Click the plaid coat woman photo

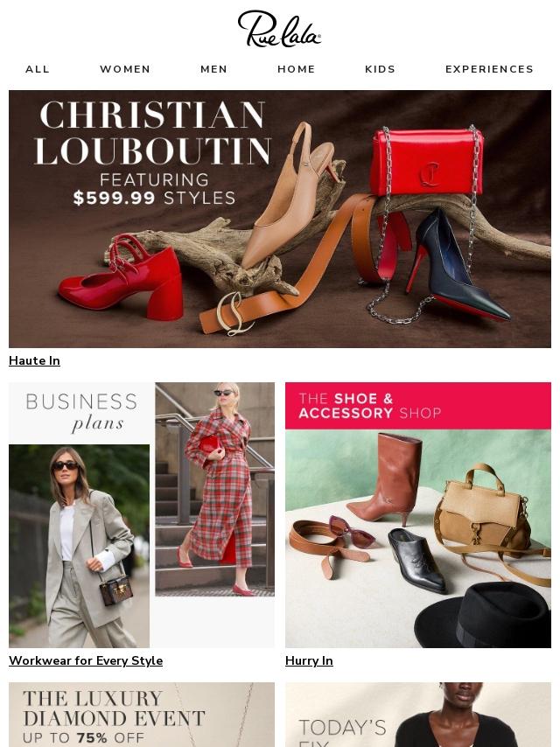tap(215, 489)
